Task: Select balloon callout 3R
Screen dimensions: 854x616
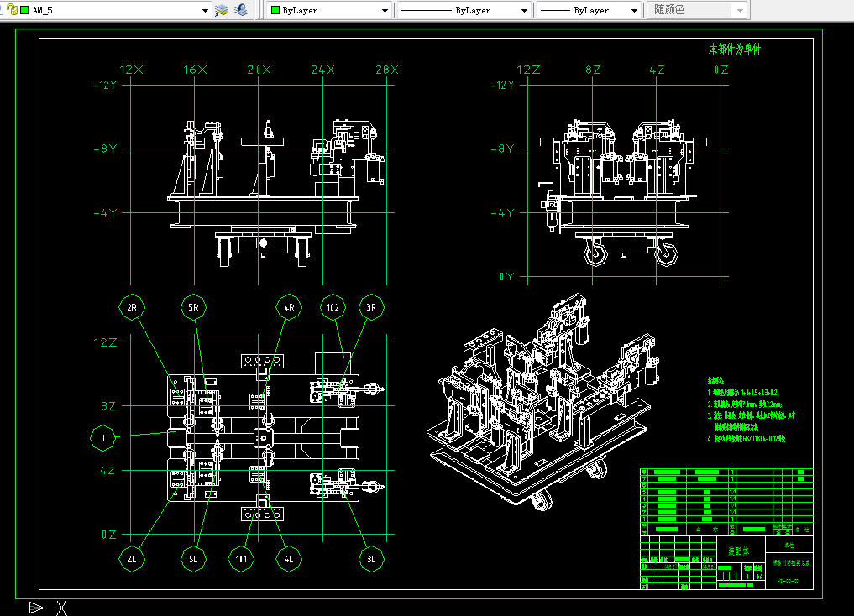Action: tap(371, 307)
